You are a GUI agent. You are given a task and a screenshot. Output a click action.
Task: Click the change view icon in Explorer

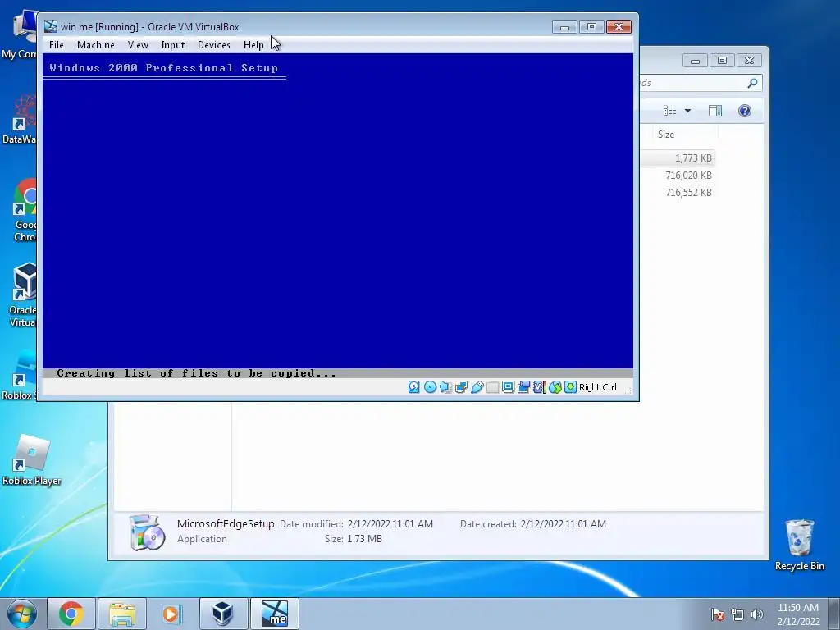click(669, 111)
